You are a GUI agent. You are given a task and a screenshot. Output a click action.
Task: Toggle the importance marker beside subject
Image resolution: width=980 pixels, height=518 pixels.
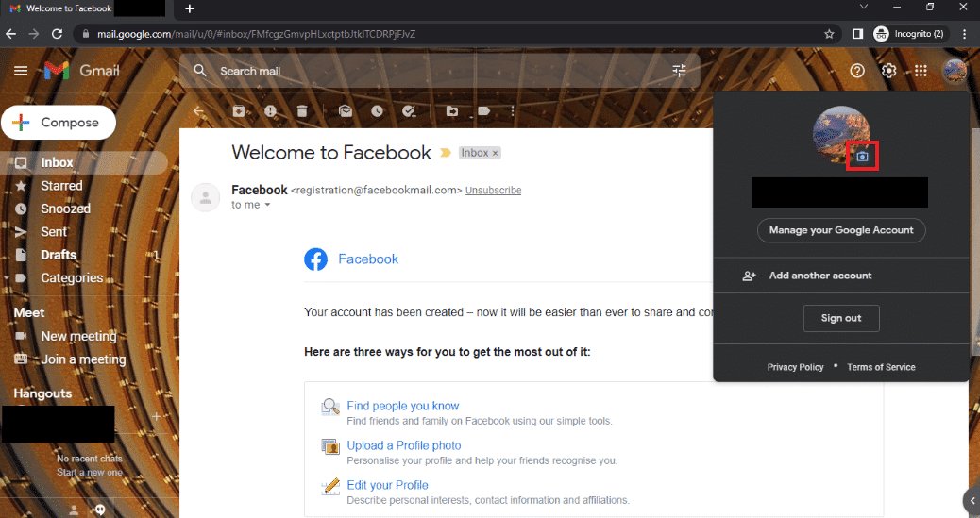pyautogui.click(x=445, y=153)
